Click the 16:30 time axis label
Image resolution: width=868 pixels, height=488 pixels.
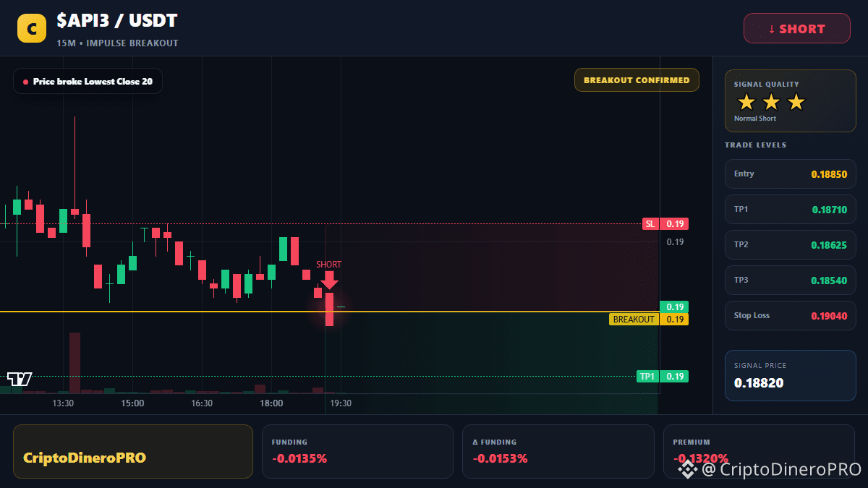tap(202, 403)
